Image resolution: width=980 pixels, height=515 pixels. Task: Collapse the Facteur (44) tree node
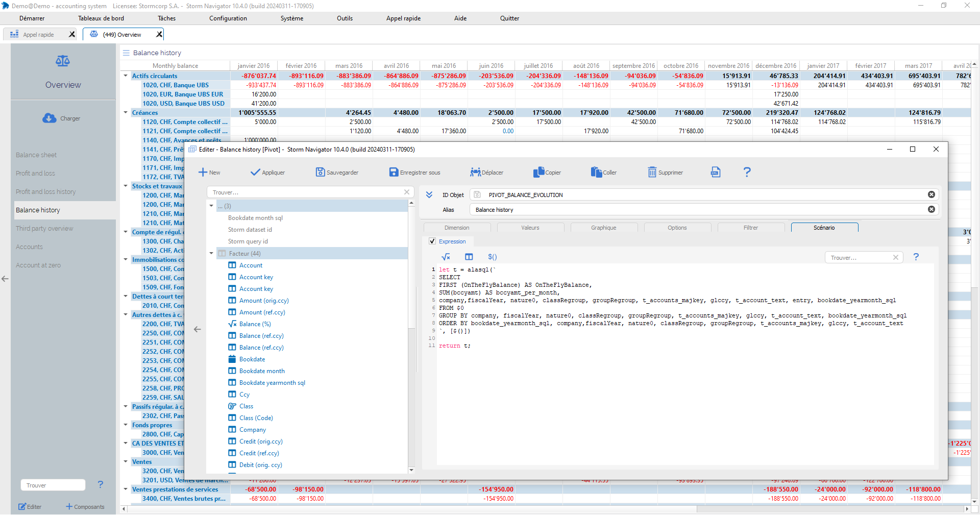(211, 253)
